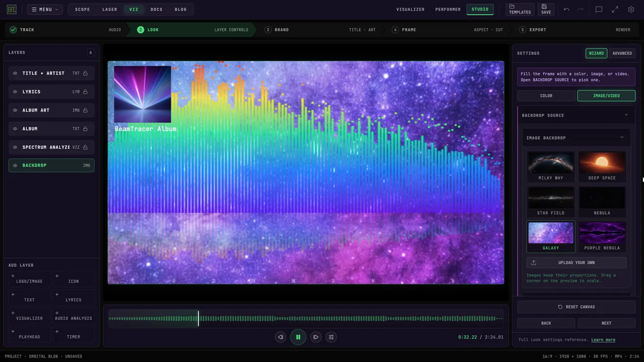Open the Learn more link
Image resolution: width=644 pixels, height=362 pixels.
click(x=603, y=340)
